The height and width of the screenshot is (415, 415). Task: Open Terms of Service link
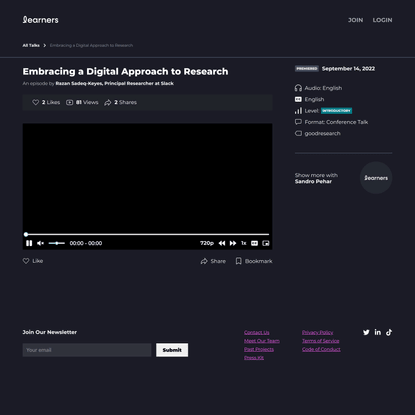[321, 341]
